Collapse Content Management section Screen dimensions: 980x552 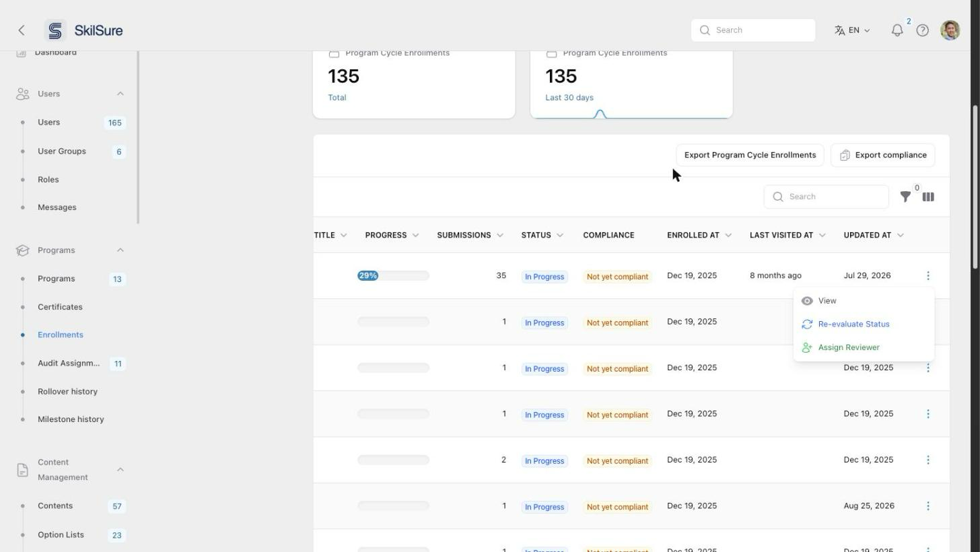pos(120,470)
